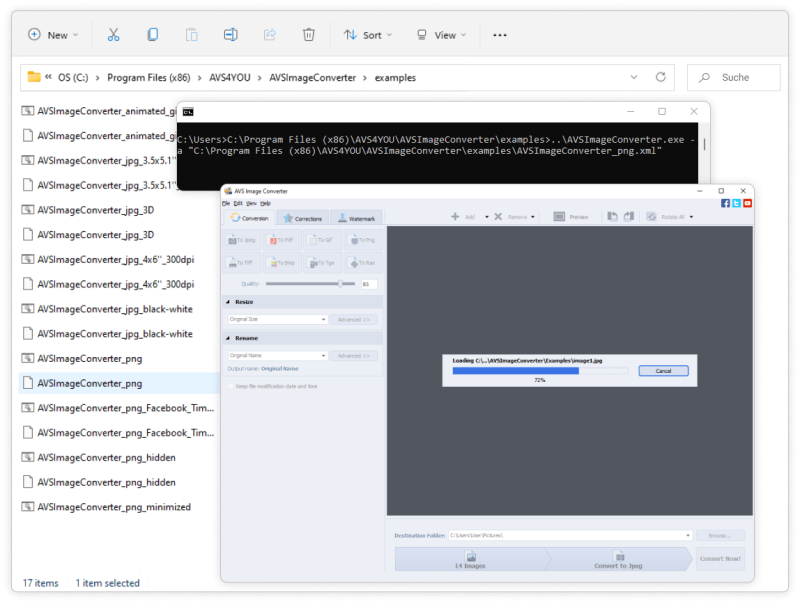Click the Rotate All icon
This screenshot has width=800, height=604.
click(x=652, y=217)
